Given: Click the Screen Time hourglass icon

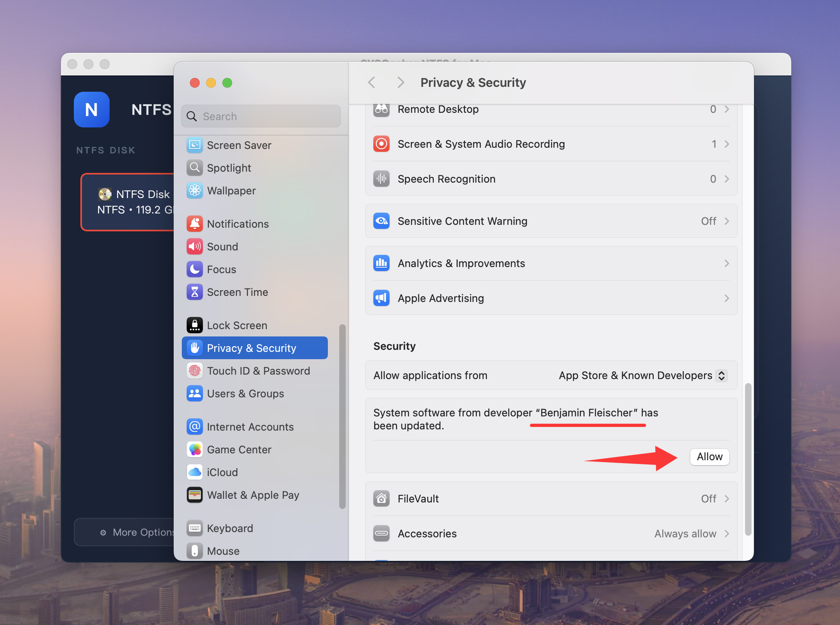Looking at the screenshot, I should 195,292.
